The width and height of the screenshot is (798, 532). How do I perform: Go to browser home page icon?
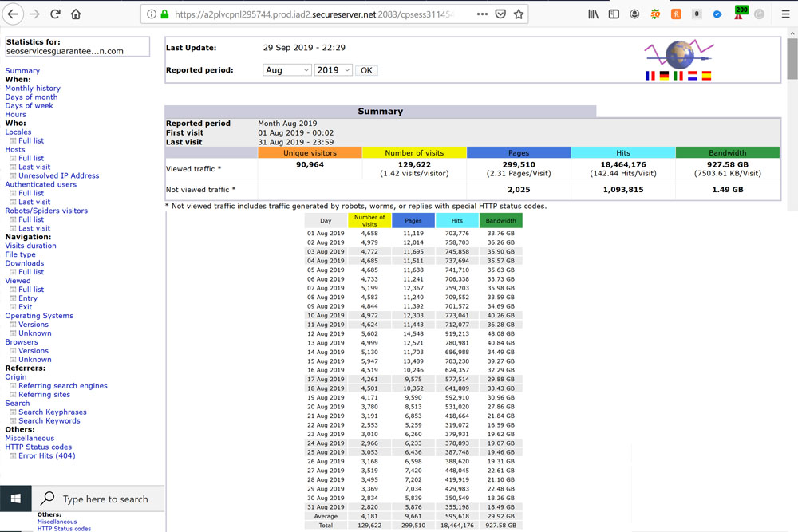(76, 14)
